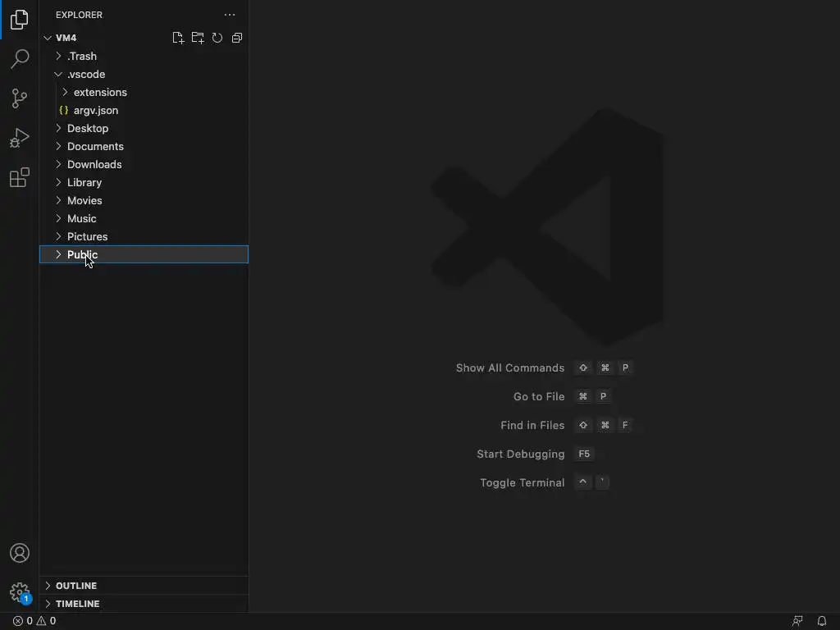Viewport: 840px width, 630px height.
Task: Expand the TIMELINE section chevron
Action: click(x=48, y=604)
